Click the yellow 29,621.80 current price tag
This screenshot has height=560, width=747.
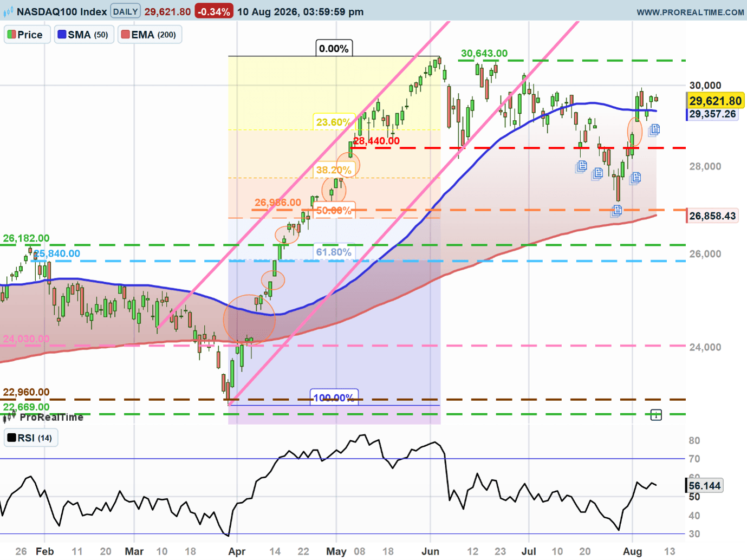tap(715, 101)
